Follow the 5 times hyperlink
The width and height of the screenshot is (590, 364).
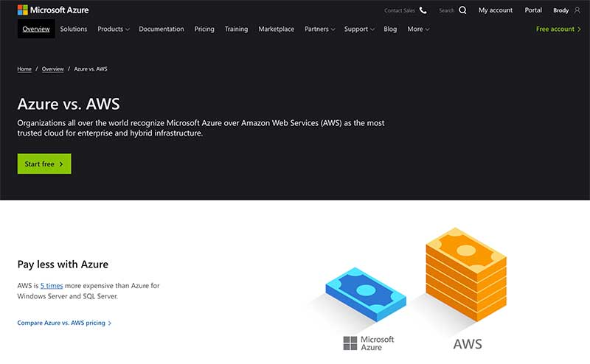pyautogui.click(x=52, y=285)
